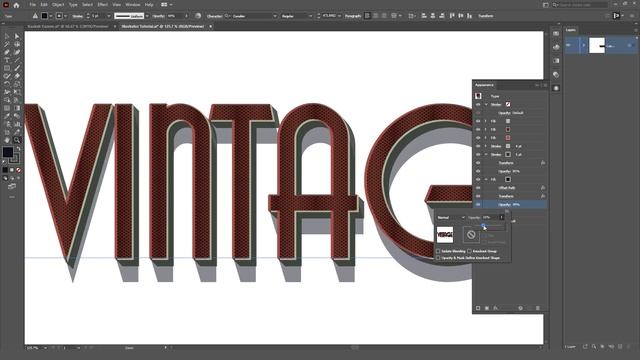The width and height of the screenshot is (640, 360).
Task: Click Vertical Align Top icon
Action: [452, 16]
